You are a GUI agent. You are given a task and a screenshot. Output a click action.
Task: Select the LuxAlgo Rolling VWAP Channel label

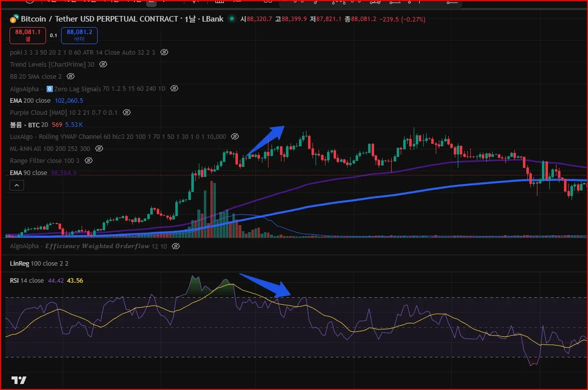[x=118, y=137]
